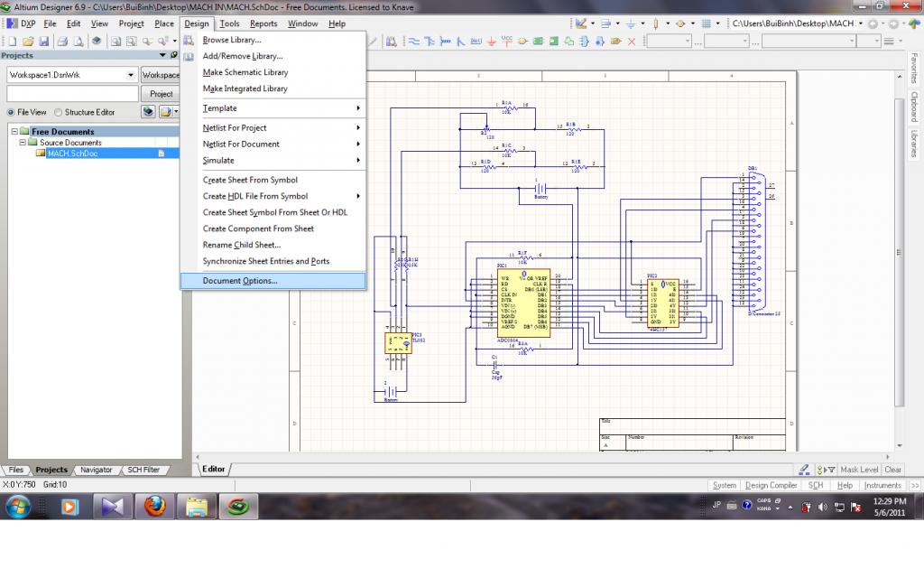Click the Place GND power port icon
Image resolution: width=924 pixels, height=578 pixels.
tap(491, 41)
